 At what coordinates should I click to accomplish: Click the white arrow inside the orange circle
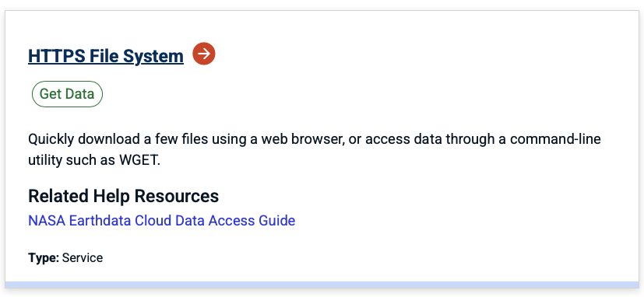click(x=204, y=54)
